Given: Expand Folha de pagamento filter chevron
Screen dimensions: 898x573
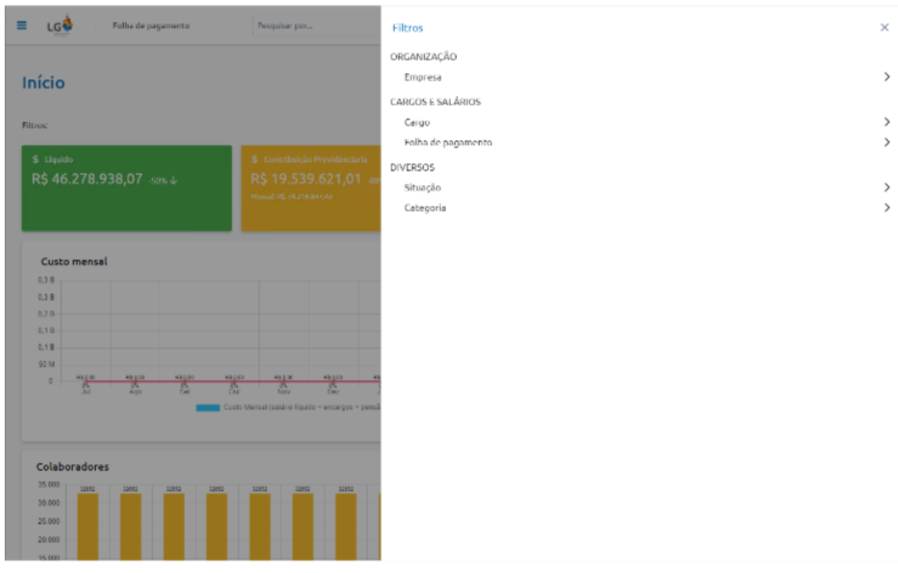Looking at the screenshot, I should 887,142.
